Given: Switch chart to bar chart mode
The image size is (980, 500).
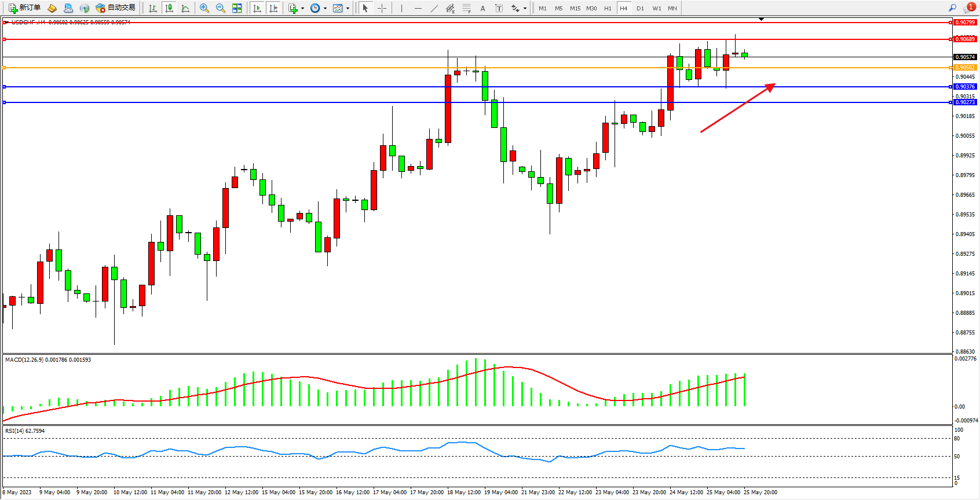Looking at the screenshot, I should tap(153, 8).
